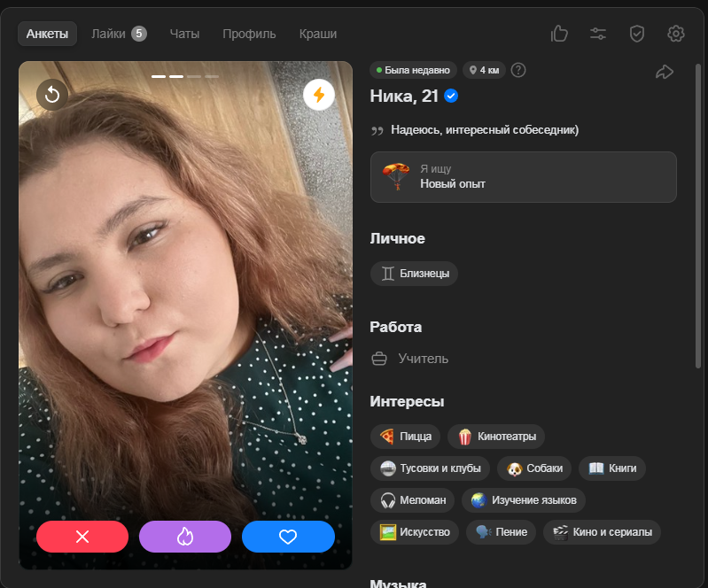Viewport: 708px width, 588px height.
Task: Click the Работа section heading
Action: tap(395, 327)
